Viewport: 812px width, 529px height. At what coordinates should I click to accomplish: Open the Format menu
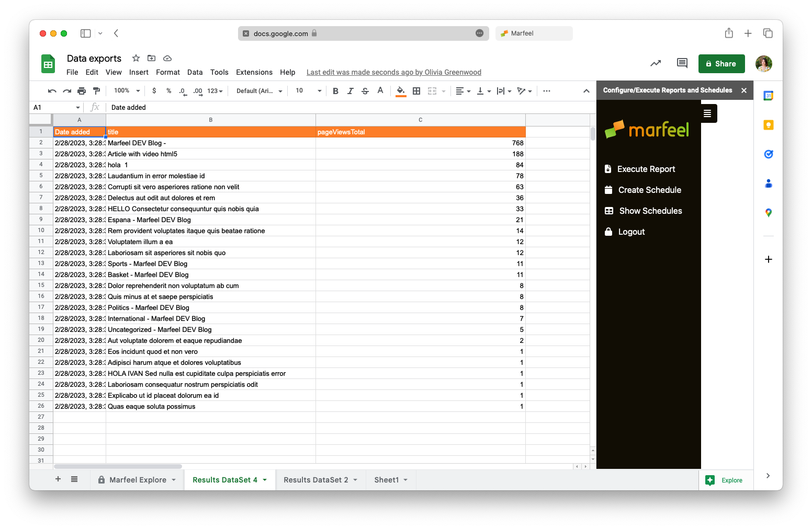click(167, 72)
